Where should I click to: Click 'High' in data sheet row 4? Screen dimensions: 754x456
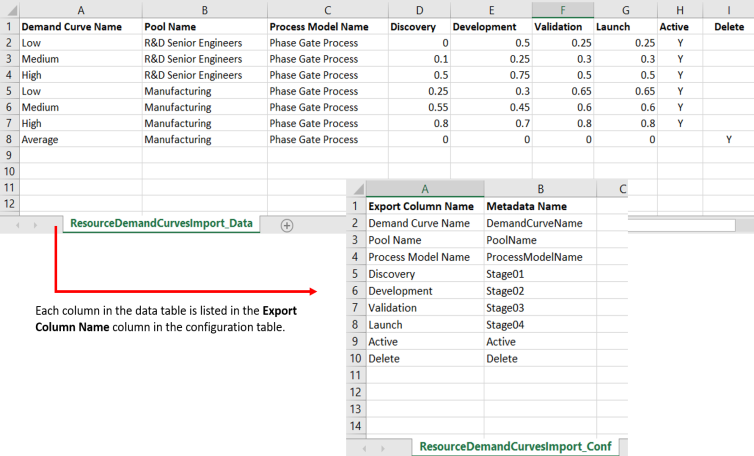[x=81, y=75]
